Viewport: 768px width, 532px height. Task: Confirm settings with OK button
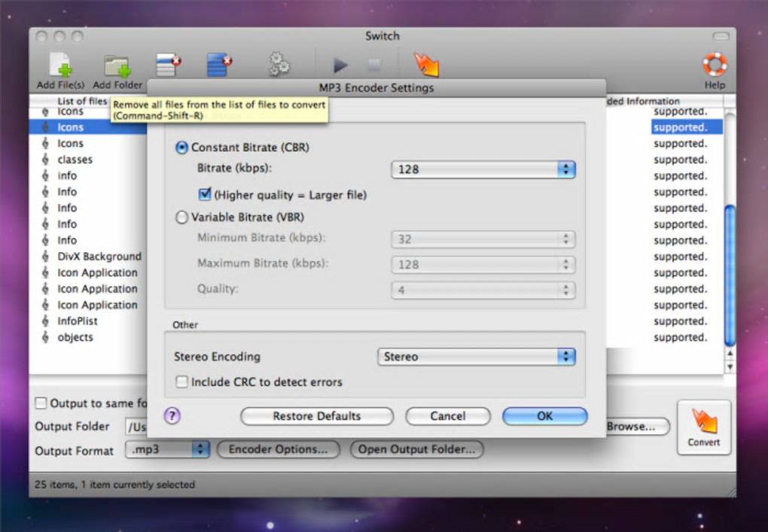click(544, 416)
